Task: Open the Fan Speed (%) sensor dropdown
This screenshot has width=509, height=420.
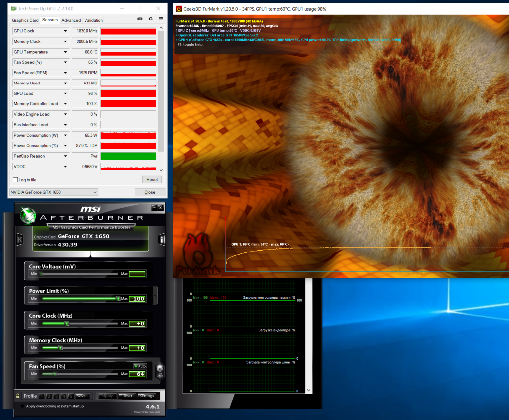Action: [x=65, y=62]
